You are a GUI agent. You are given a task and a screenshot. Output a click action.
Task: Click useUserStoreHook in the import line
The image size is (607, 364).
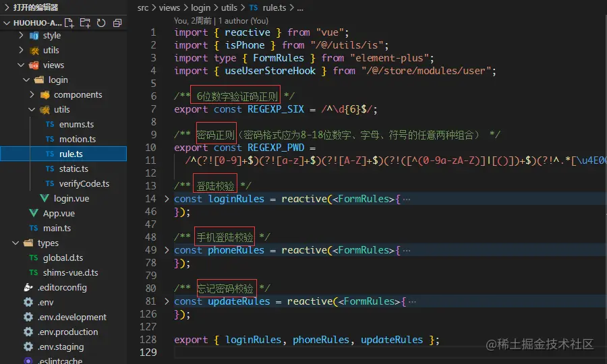coord(270,71)
